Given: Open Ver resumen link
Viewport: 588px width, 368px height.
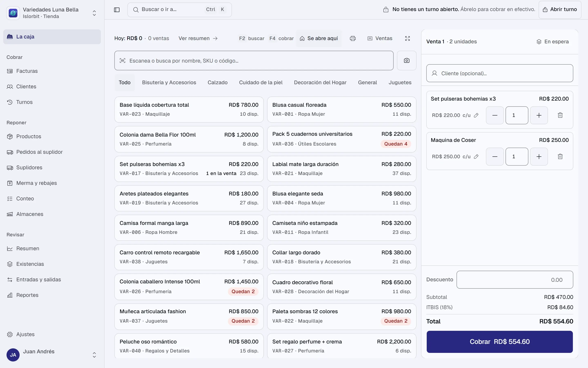Looking at the screenshot, I should pyautogui.click(x=198, y=38).
